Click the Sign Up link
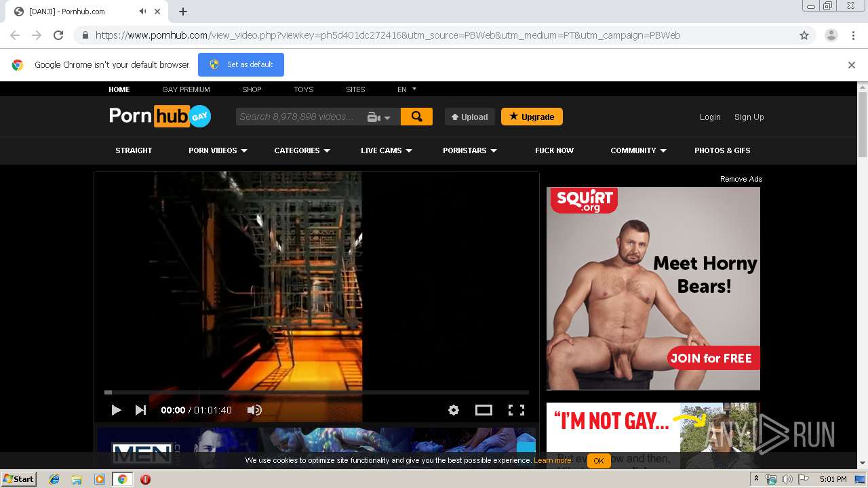The image size is (868, 488). pyautogui.click(x=749, y=117)
